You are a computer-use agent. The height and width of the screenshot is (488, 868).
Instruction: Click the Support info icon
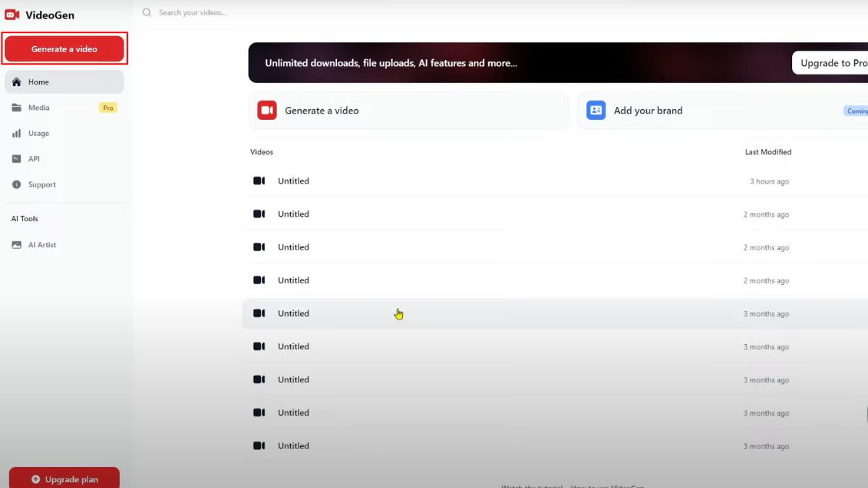point(18,184)
